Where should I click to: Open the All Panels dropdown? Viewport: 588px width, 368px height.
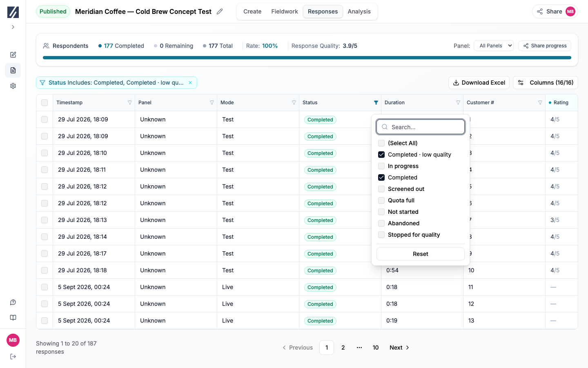pyautogui.click(x=494, y=46)
